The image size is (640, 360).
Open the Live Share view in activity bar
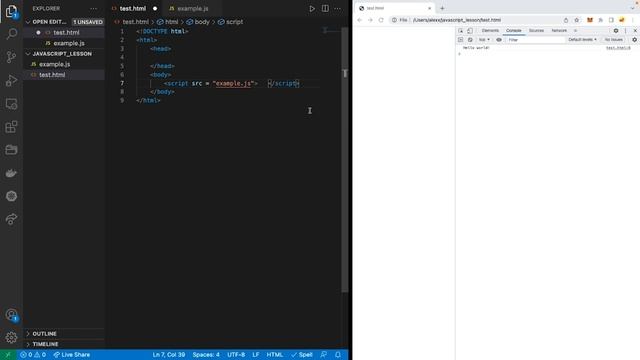[x=11, y=219]
